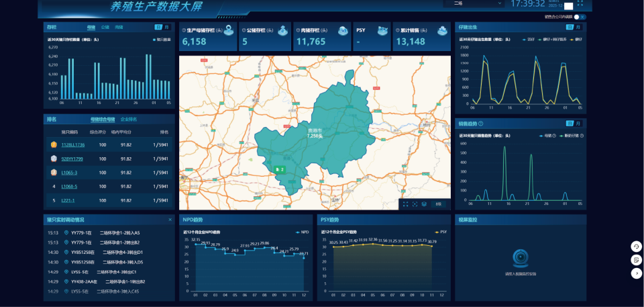Click the fullscreen icon beside the clock
This screenshot has height=307, width=644.
[580, 3]
